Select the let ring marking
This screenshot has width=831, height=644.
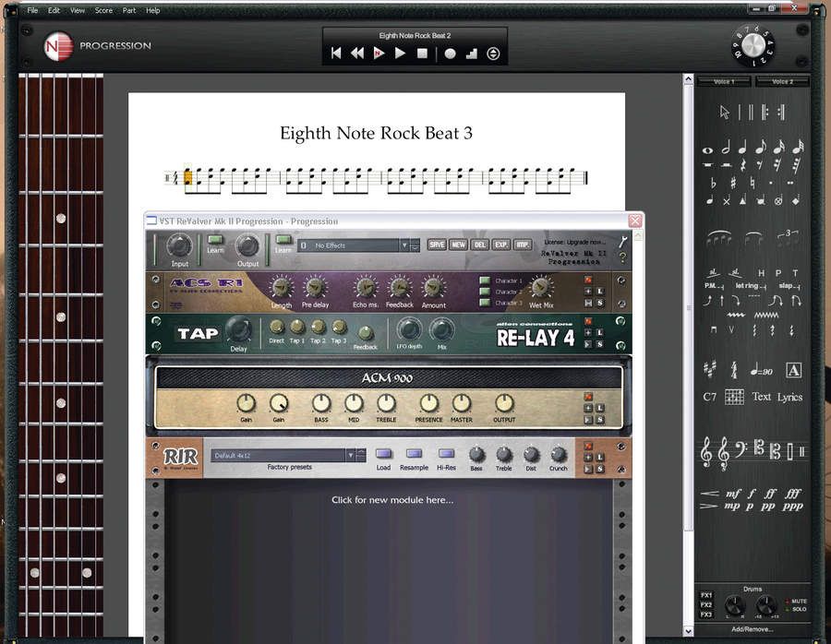click(x=751, y=285)
